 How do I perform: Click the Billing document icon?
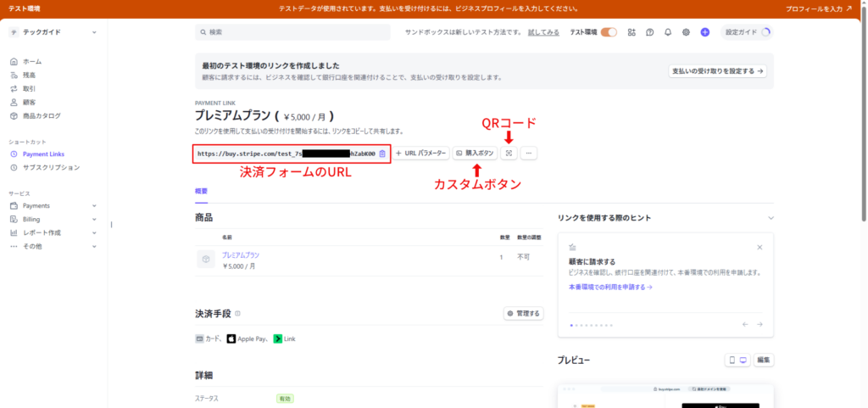point(14,219)
